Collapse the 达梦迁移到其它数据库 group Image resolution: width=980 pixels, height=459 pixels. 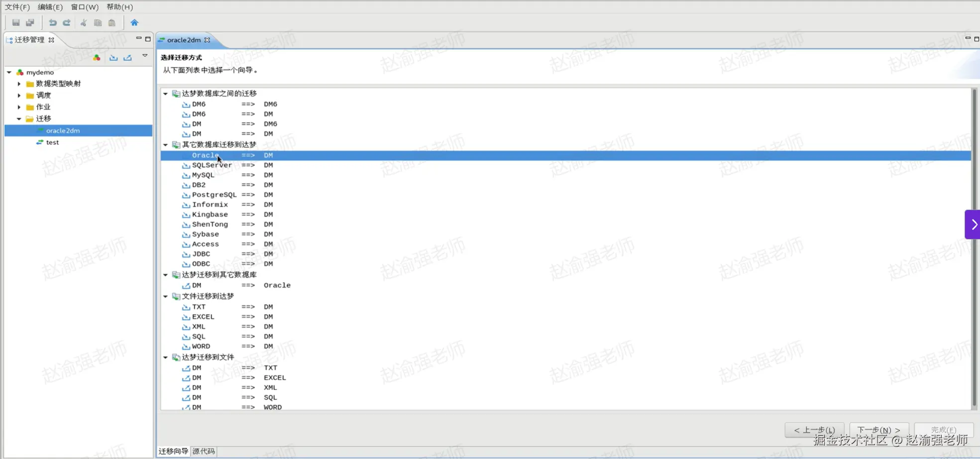(166, 275)
